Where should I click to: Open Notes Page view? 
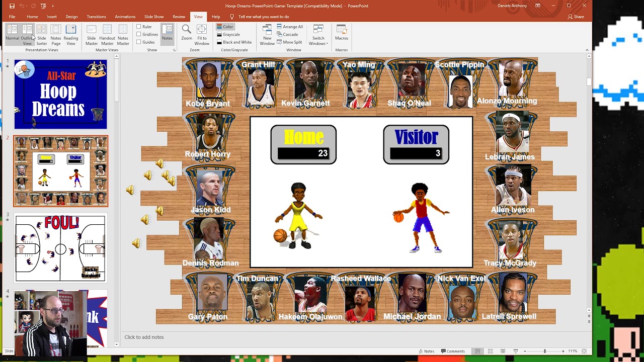pyautogui.click(x=56, y=35)
